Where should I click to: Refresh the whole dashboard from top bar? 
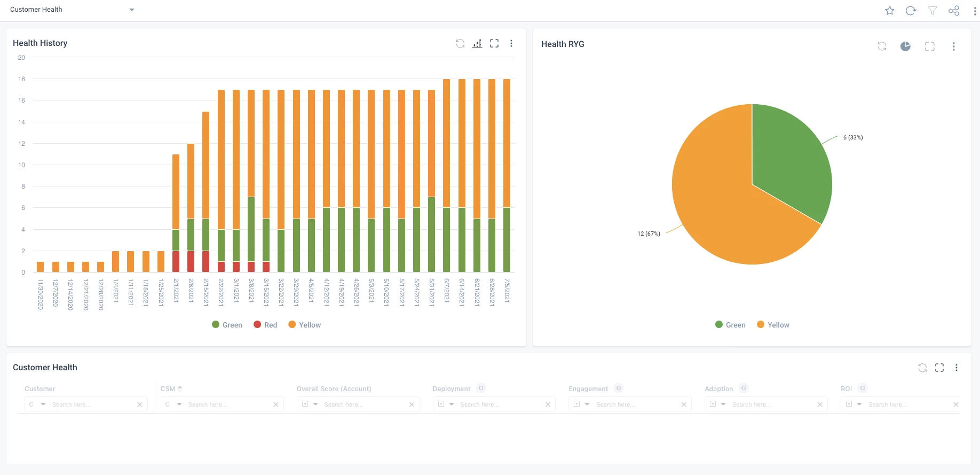coord(911,11)
